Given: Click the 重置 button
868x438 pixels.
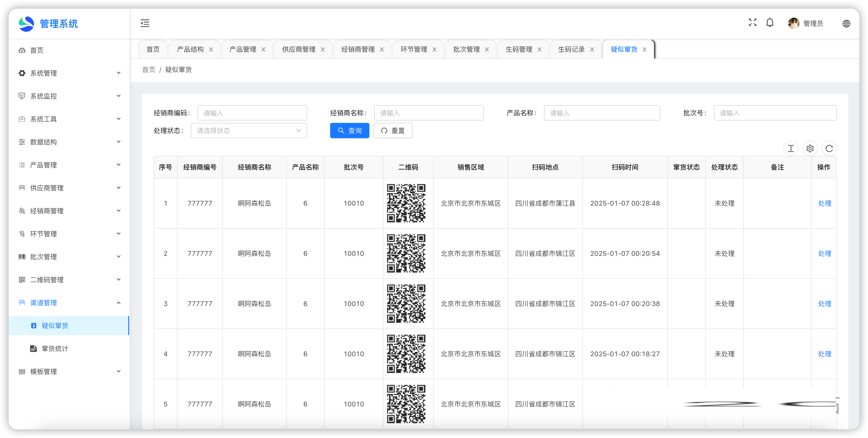Looking at the screenshot, I should point(393,131).
